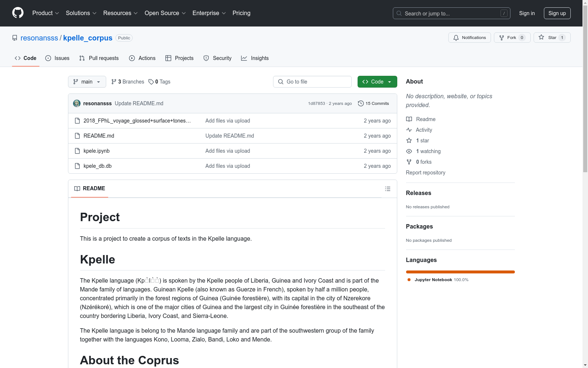
Task: Fork the kpelle_corpus repository
Action: click(x=512, y=38)
